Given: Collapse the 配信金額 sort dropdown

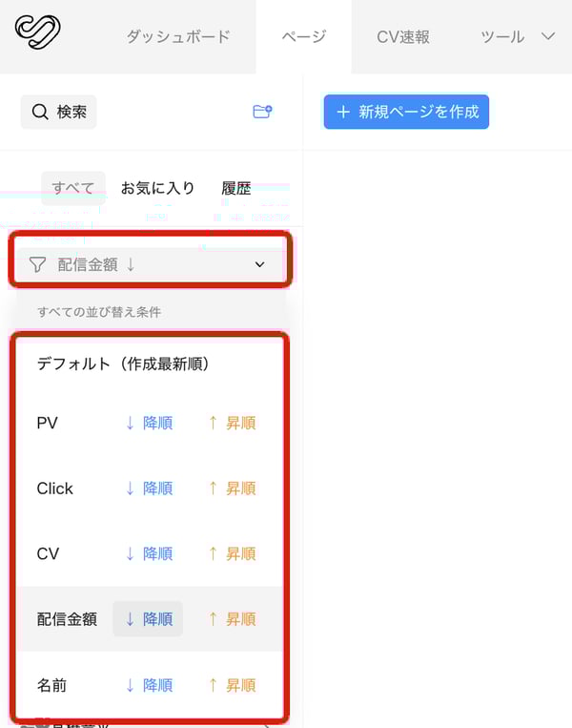Looking at the screenshot, I should (259, 264).
